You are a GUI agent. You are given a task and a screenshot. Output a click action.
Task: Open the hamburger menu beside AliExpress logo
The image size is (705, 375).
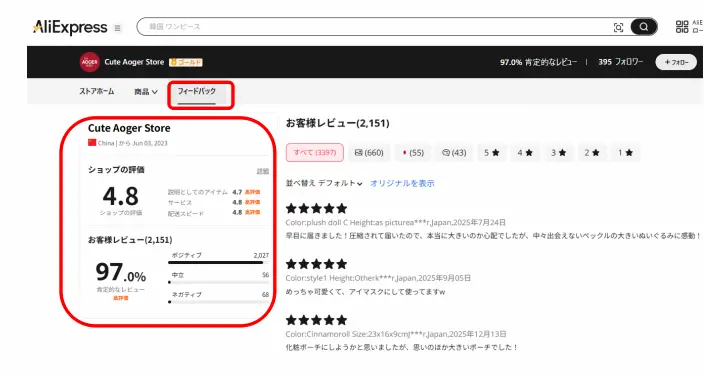pos(117,28)
